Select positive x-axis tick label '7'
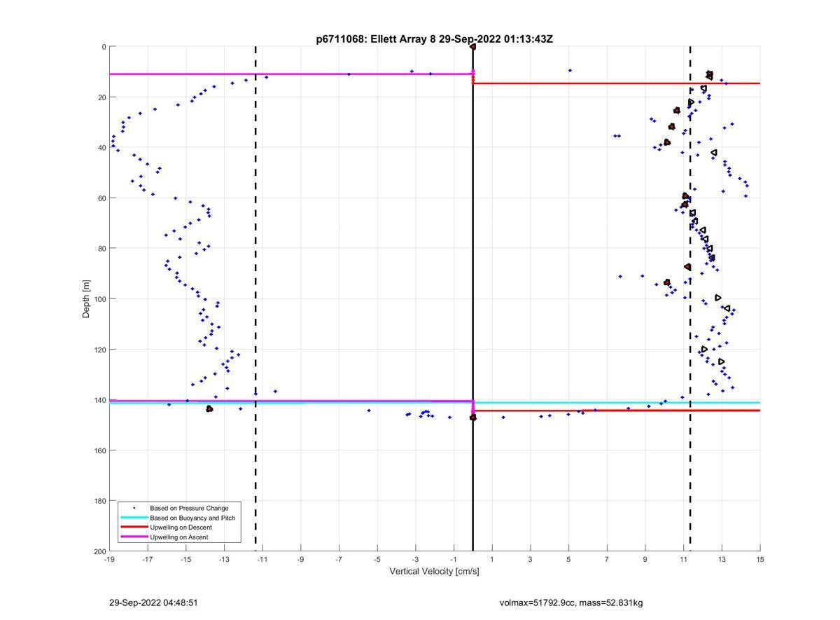840x620 pixels. click(x=607, y=559)
